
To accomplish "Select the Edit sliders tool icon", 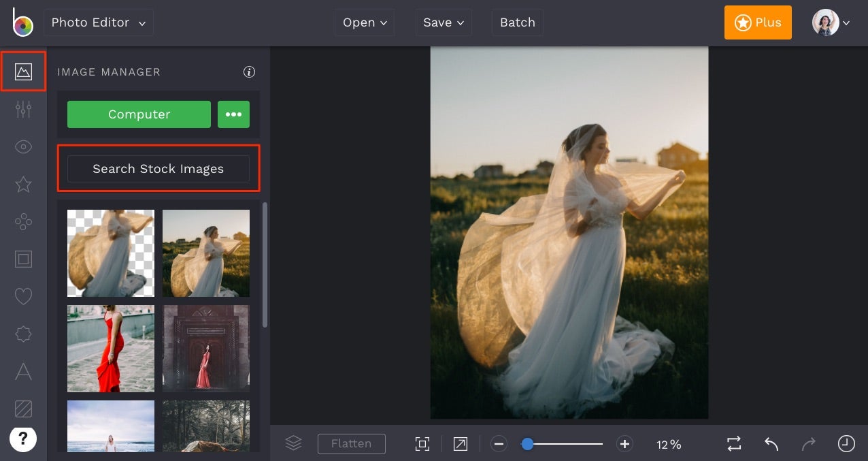I will click(x=23, y=109).
